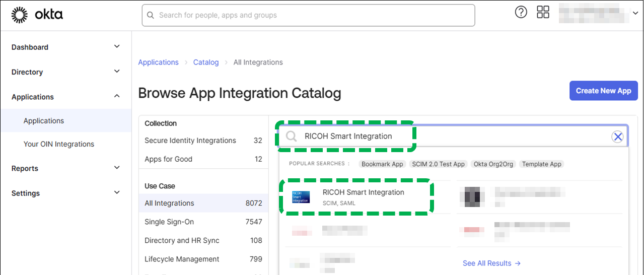
Task: Click the top people and apps search field
Action: pyautogui.click(x=308, y=15)
